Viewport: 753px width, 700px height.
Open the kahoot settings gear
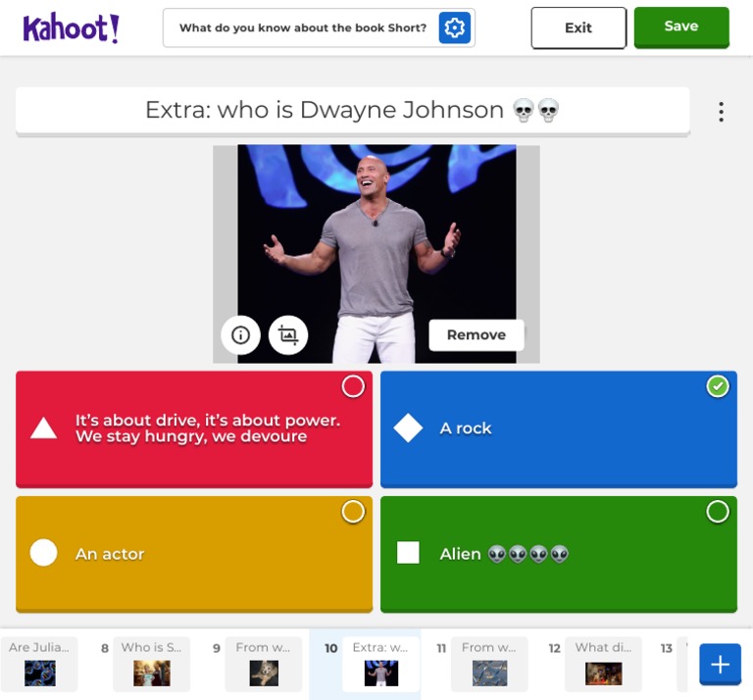454,27
